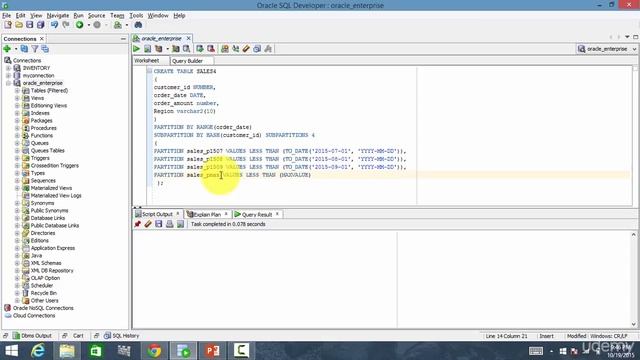Click the Save All toolbar icon
The image size is (640, 360).
pyautogui.click(x=40, y=25)
